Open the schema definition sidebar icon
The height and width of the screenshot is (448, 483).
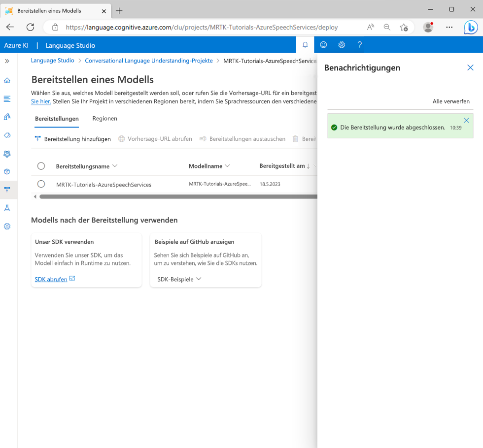click(x=7, y=99)
